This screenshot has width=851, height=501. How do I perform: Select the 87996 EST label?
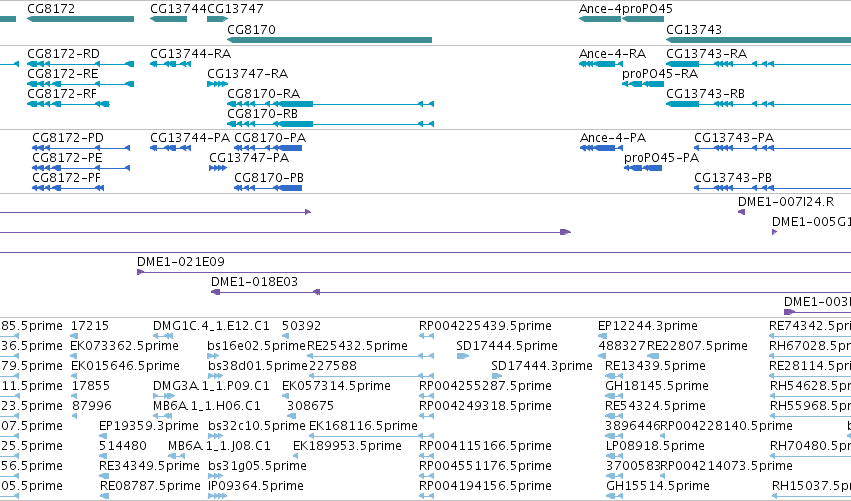92,406
